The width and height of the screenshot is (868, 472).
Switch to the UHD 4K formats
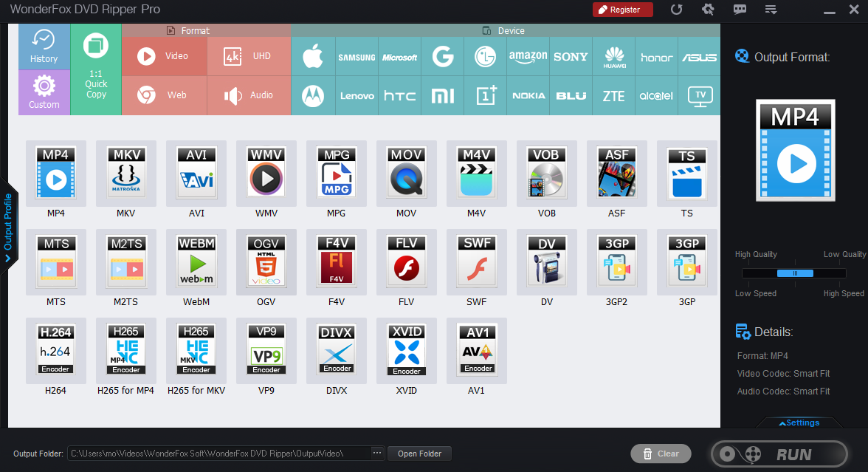click(x=249, y=56)
